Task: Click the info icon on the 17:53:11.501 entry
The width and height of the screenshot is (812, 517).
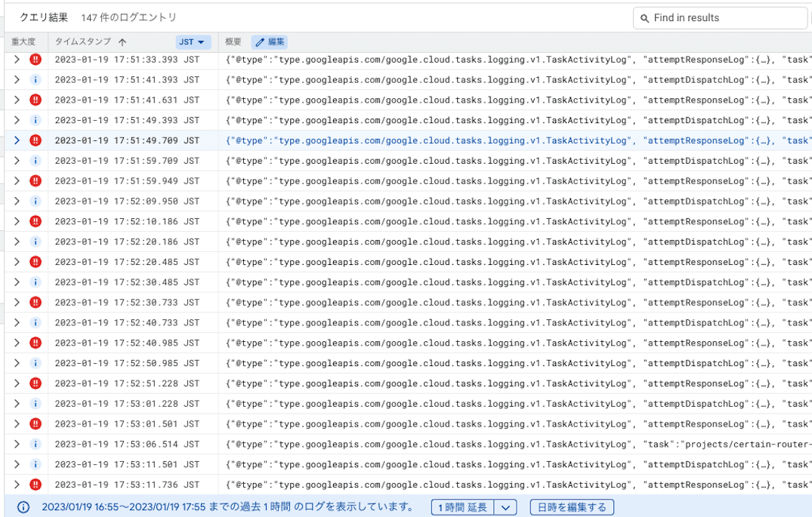Action: point(36,464)
